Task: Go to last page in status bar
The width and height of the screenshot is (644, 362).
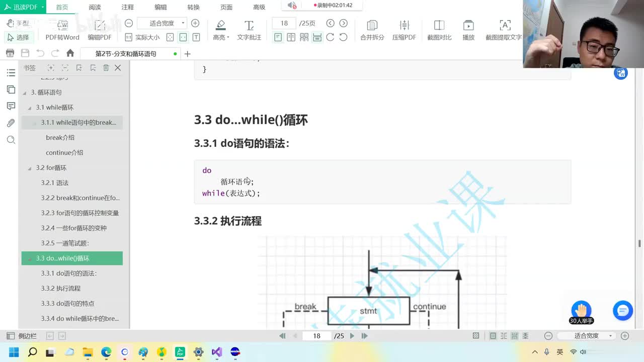Action: click(x=365, y=336)
